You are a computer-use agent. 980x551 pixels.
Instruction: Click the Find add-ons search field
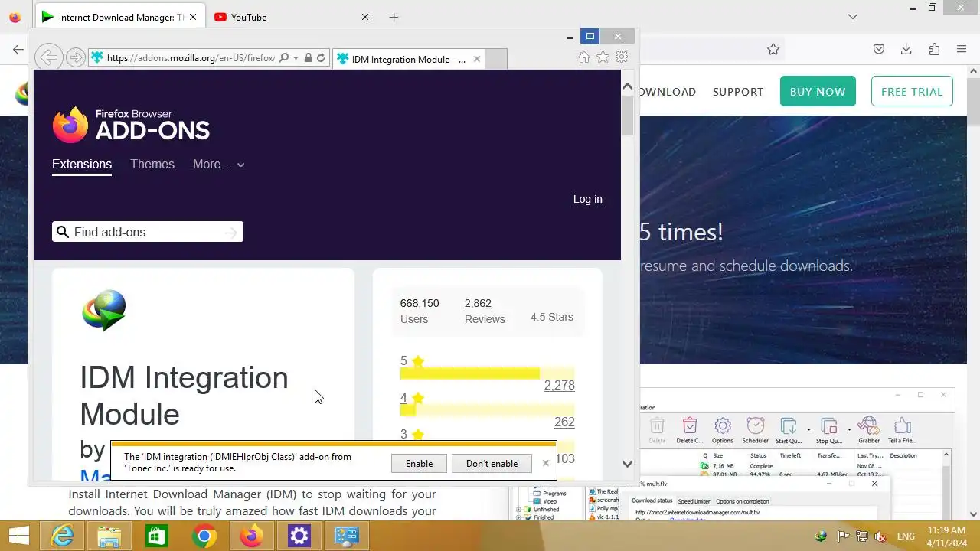click(x=148, y=232)
